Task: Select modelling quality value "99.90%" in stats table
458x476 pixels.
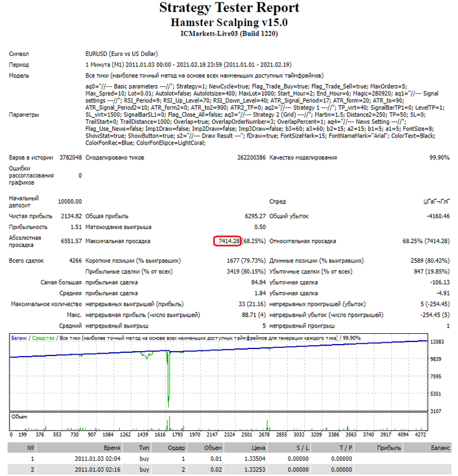Action: click(440, 157)
